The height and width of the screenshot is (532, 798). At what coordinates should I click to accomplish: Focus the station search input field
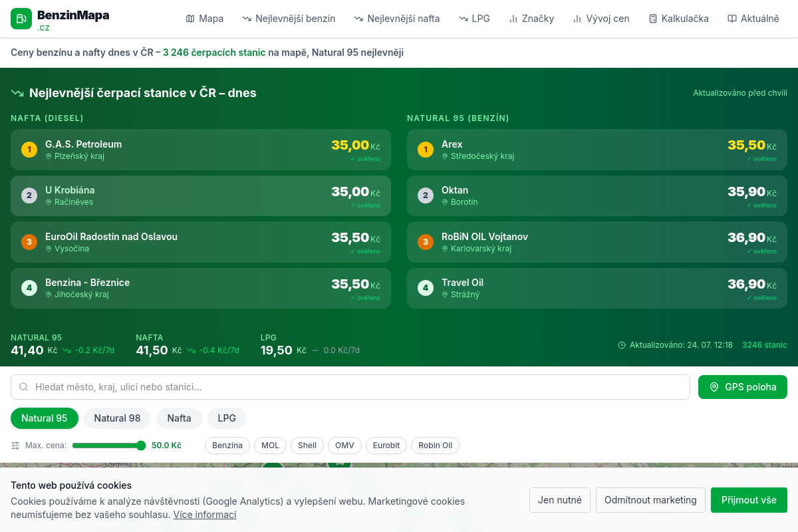tap(350, 387)
